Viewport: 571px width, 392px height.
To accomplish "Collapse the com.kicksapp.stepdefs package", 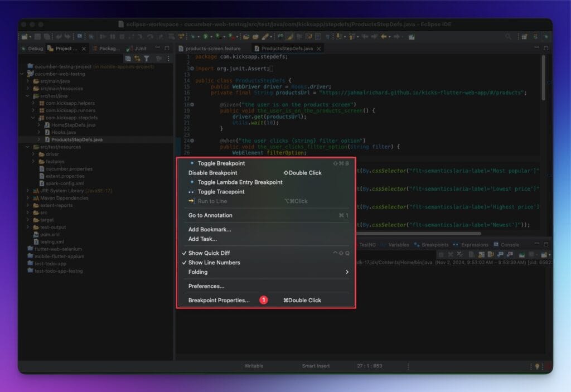I will [33, 118].
